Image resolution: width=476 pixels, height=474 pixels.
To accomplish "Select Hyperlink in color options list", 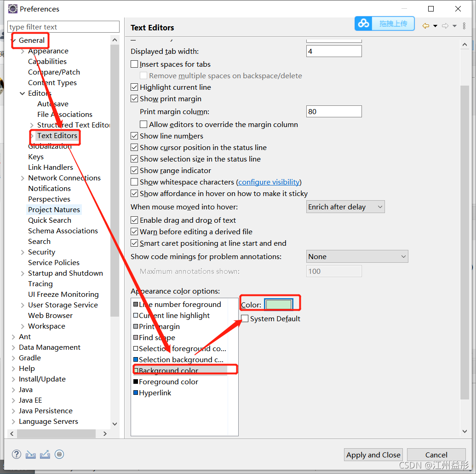I will pyautogui.click(x=152, y=393).
